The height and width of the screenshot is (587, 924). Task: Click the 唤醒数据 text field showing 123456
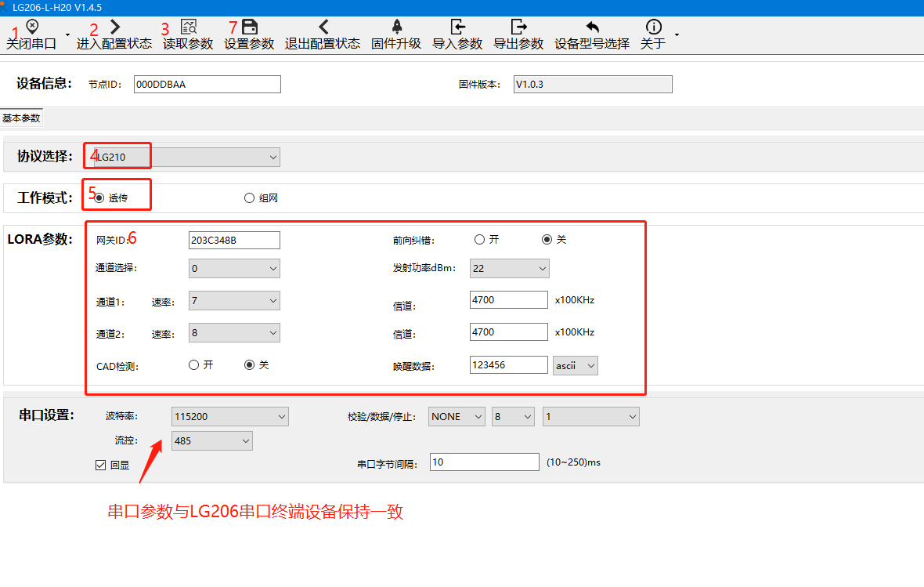(508, 365)
